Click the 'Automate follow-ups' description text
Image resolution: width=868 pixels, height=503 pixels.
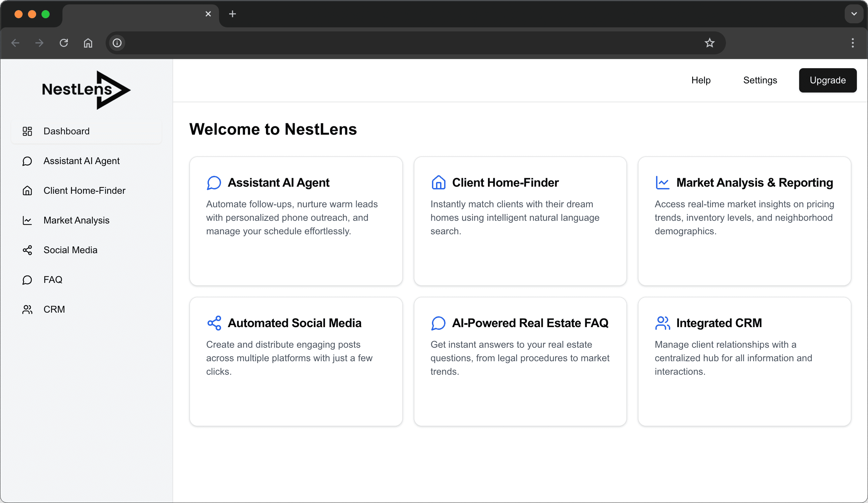coord(292,218)
